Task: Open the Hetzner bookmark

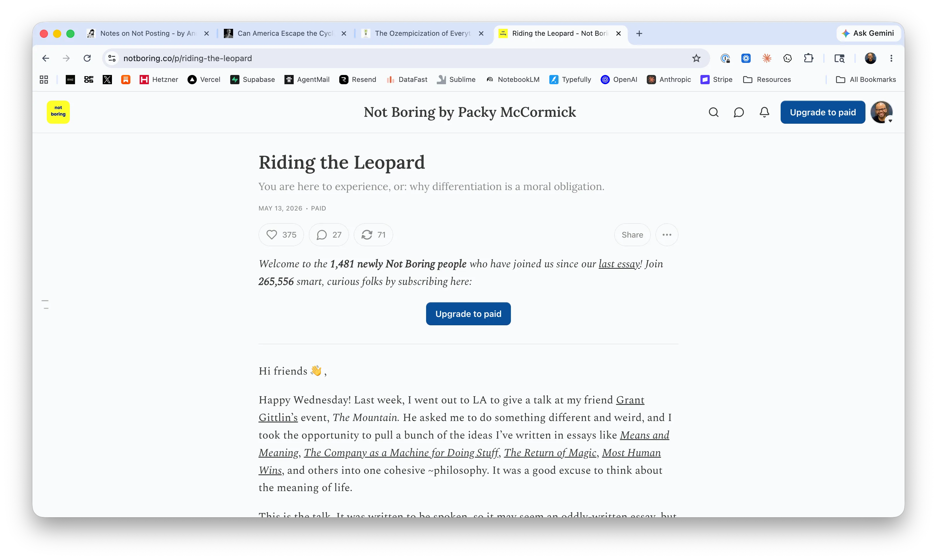Action: [159, 79]
